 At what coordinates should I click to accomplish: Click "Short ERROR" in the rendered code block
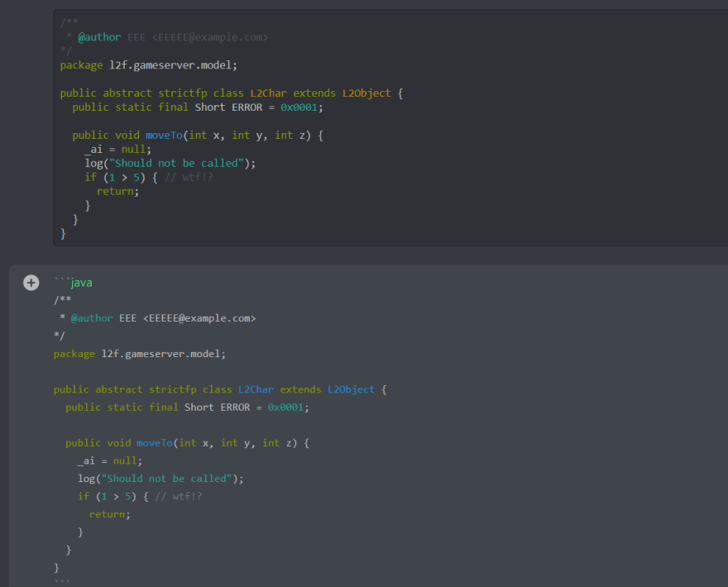point(228,107)
